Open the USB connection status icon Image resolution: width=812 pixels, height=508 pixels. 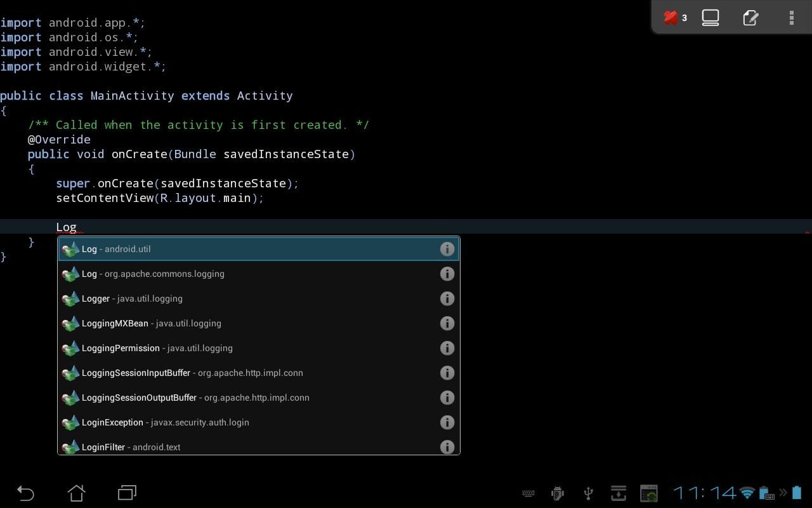pos(587,493)
